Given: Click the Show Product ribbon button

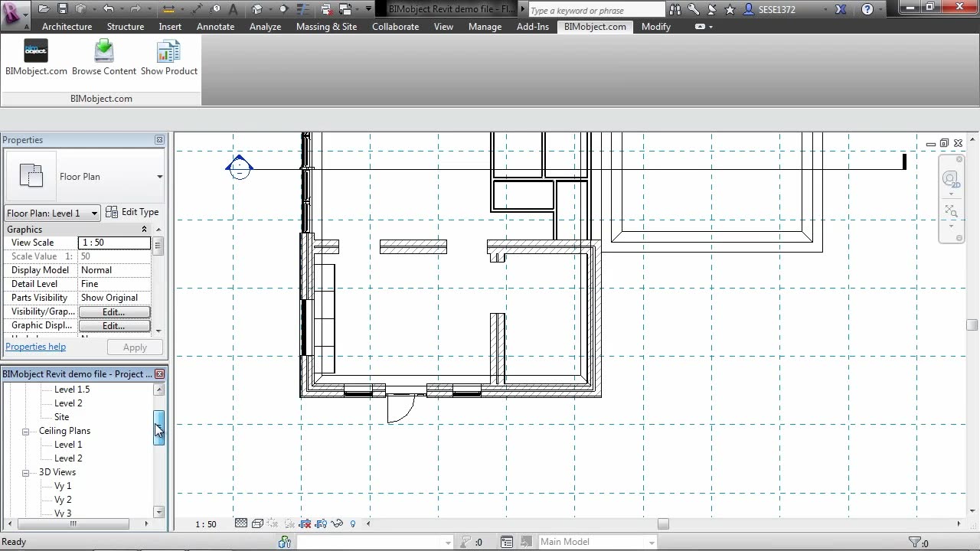Looking at the screenshot, I should pyautogui.click(x=169, y=58).
